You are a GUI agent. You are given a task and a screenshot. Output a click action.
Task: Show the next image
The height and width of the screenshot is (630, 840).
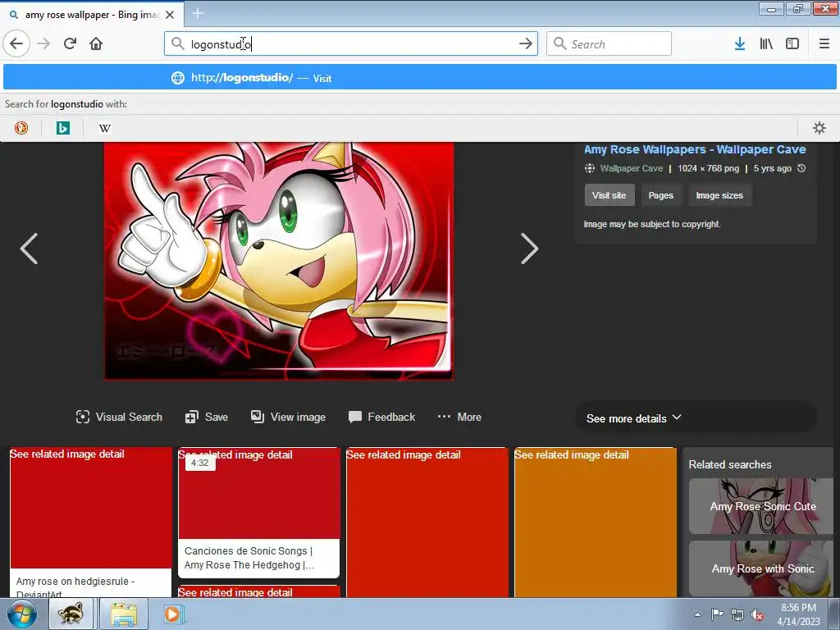tap(529, 249)
